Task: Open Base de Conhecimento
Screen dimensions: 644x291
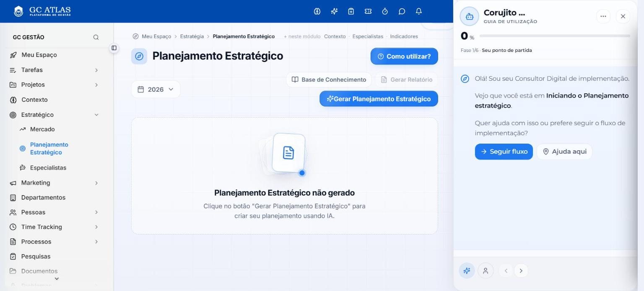Action: point(329,80)
